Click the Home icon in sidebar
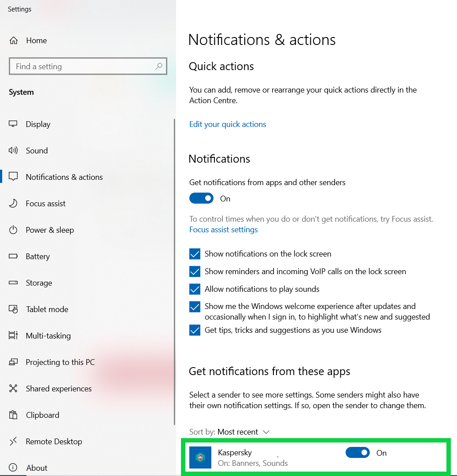457x476 pixels. tap(14, 41)
